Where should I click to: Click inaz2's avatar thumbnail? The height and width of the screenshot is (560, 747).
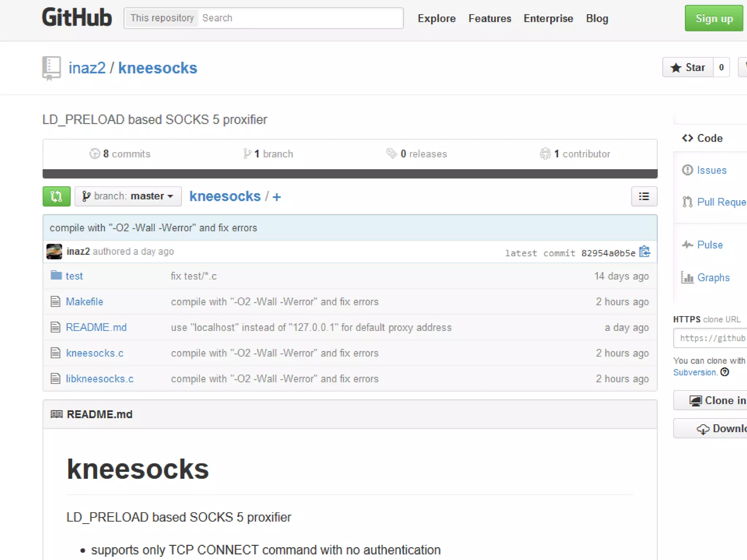click(54, 252)
